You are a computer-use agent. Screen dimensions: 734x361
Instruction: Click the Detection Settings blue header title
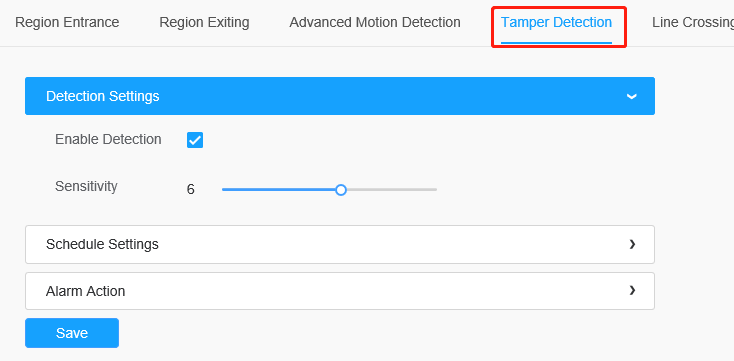point(103,96)
